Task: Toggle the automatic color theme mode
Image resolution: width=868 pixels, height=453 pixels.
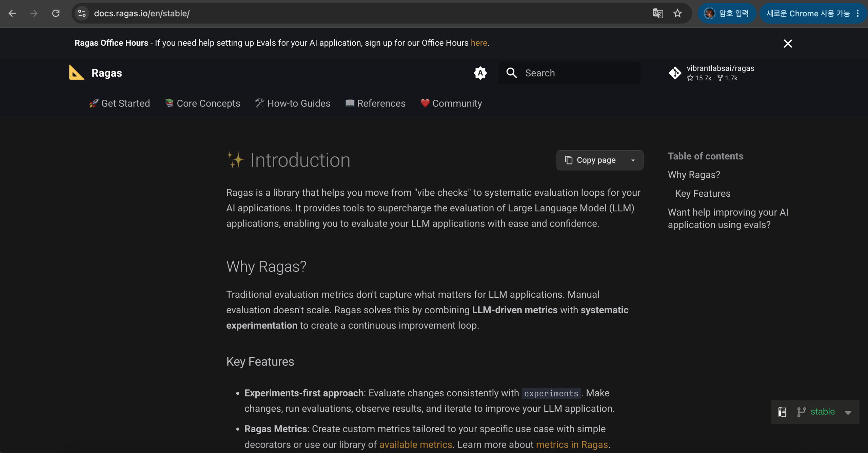Action: 480,73
